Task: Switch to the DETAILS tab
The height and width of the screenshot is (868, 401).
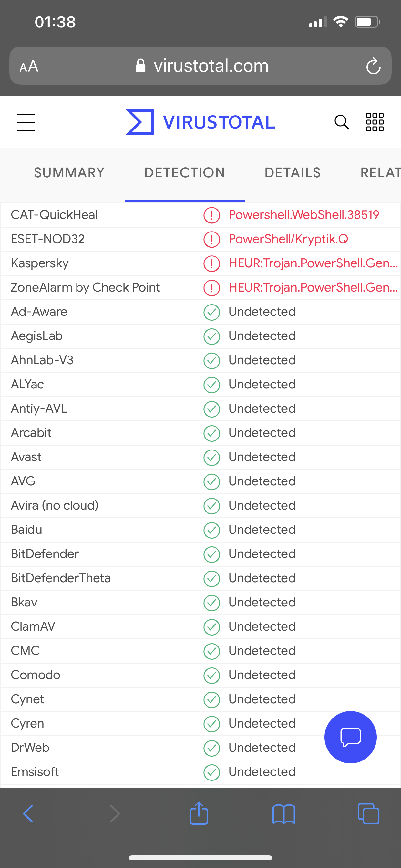Action: tap(293, 172)
